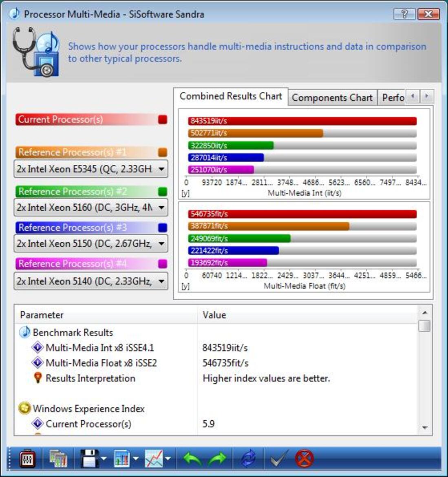
Task: Click diamond icon beside Multi-Media Float row
Action: [x=38, y=362]
